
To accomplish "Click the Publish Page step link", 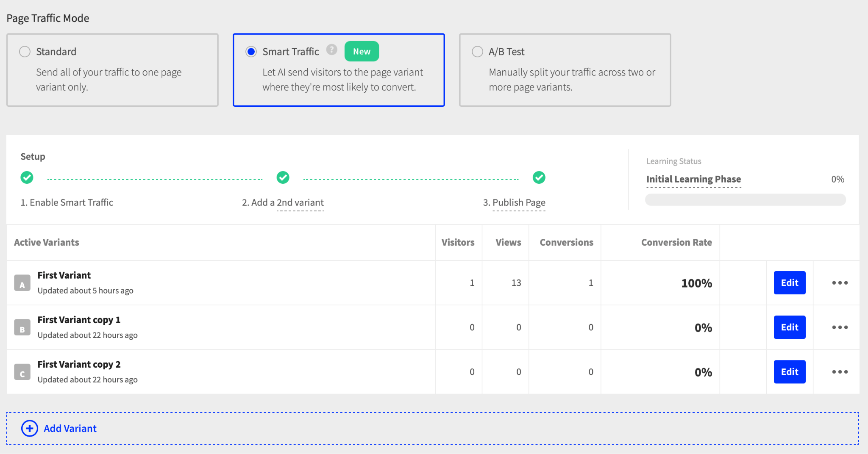I will click(x=518, y=202).
